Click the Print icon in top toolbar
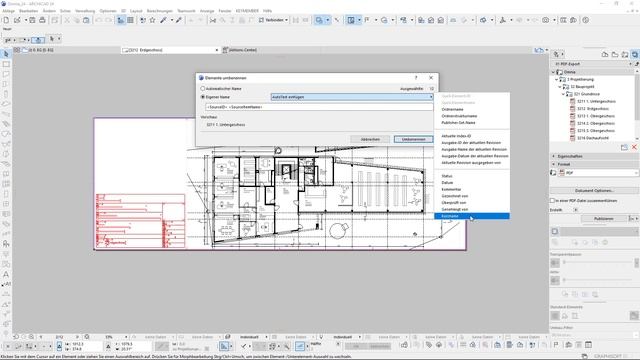 point(42,20)
